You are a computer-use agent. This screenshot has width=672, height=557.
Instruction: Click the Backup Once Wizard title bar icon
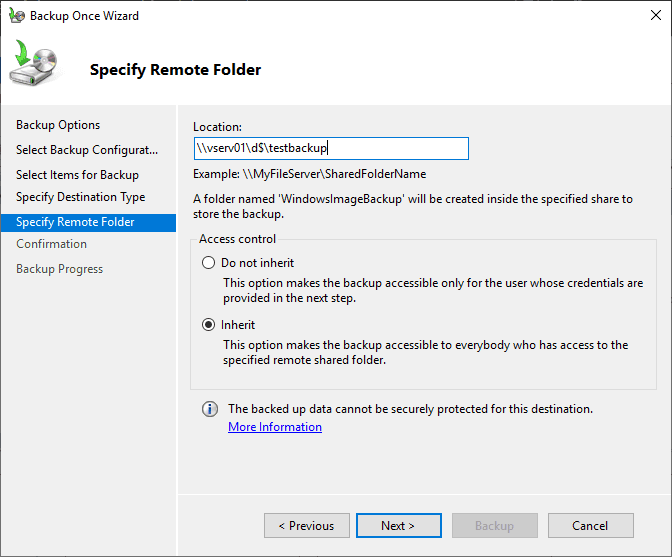pyautogui.click(x=15, y=16)
